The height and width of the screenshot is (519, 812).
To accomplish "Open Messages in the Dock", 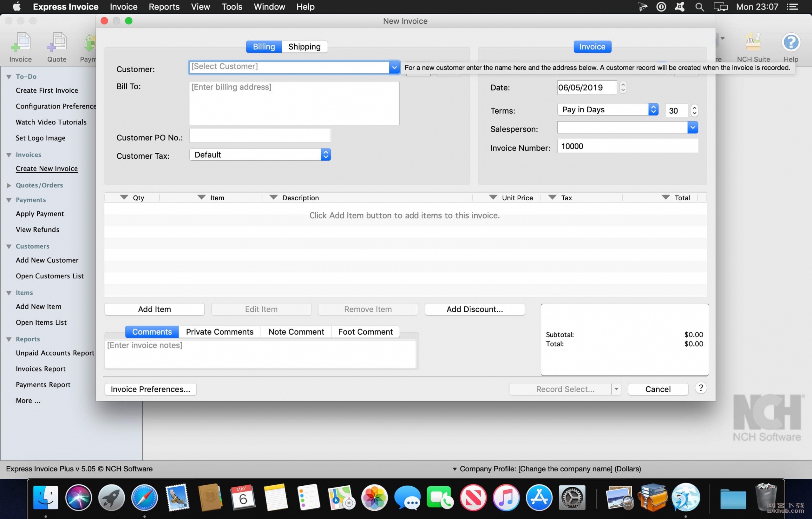I will tap(407, 497).
